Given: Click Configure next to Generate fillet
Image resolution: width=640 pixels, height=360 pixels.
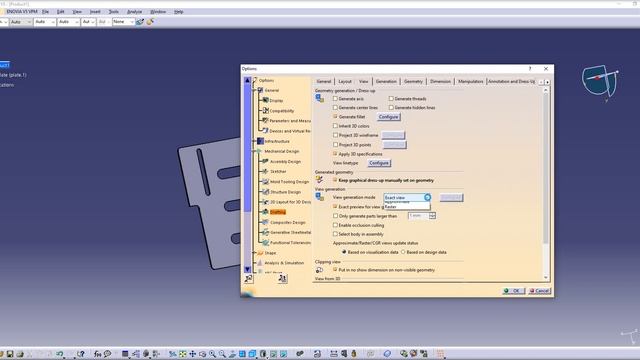Looking at the screenshot, I should point(388,117).
